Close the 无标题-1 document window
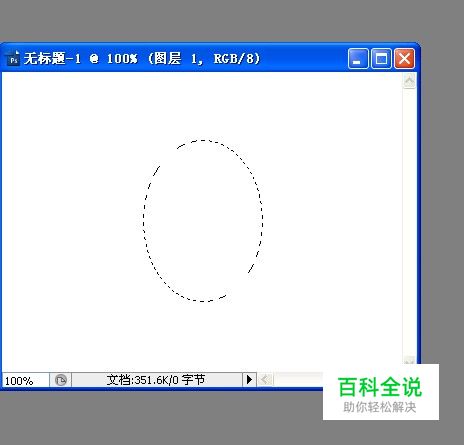The height and width of the screenshot is (445, 464). [x=404, y=59]
